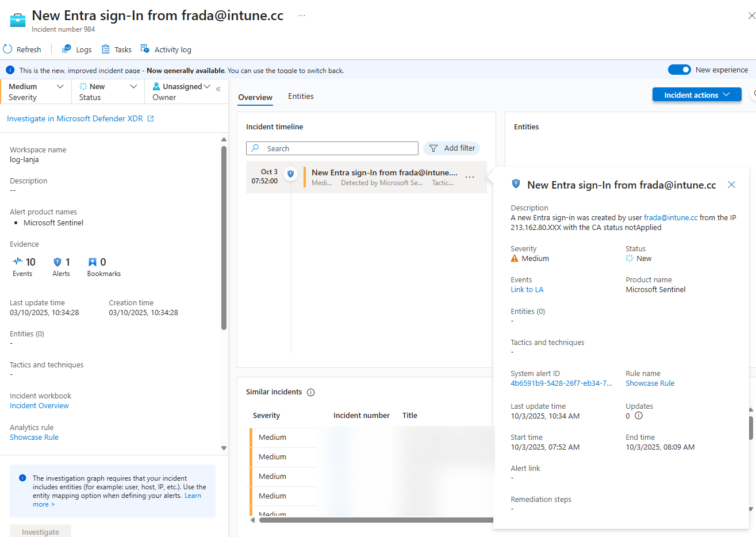Image resolution: width=756 pixels, height=537 pixels.
Task: Switch to the Entities tab
Action: [301, 97]
